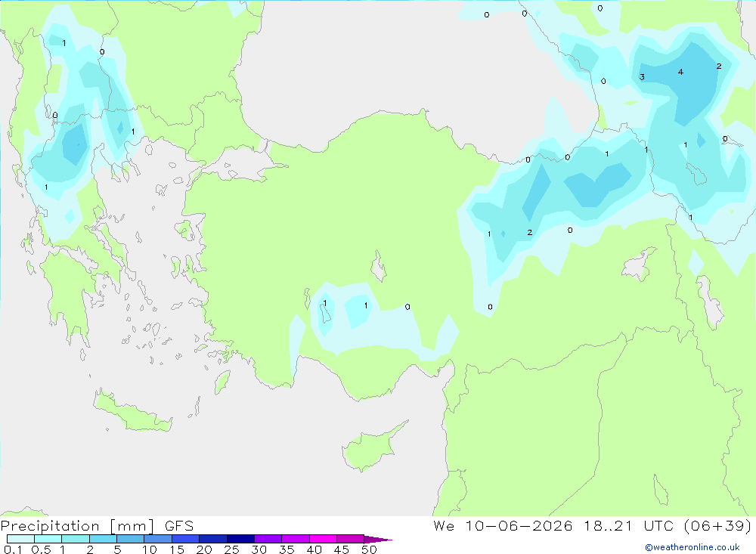Screen dimensions: 756x554
Task: Click the legend label "10"
Action: (150, 549)
